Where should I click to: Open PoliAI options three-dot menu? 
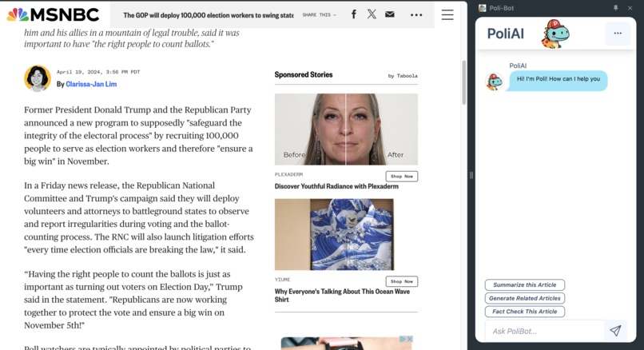click(x=618, y=34)
